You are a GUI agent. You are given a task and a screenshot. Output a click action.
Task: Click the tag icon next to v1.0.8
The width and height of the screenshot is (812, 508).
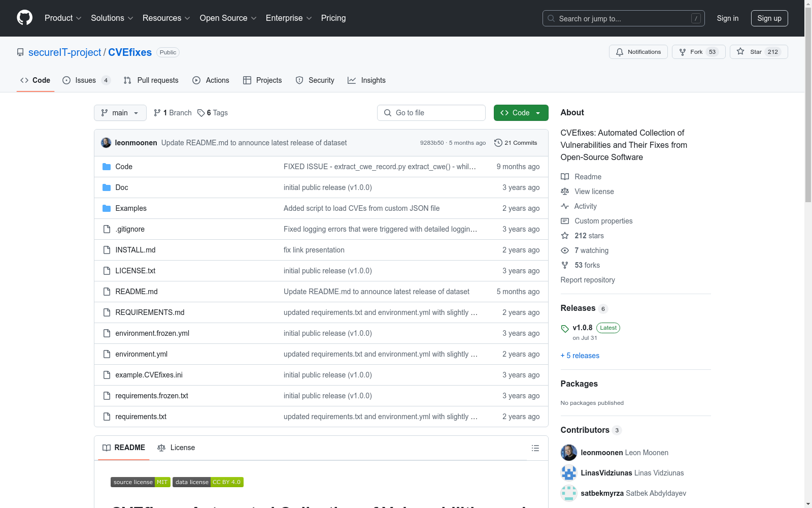(x=565, y=329)
